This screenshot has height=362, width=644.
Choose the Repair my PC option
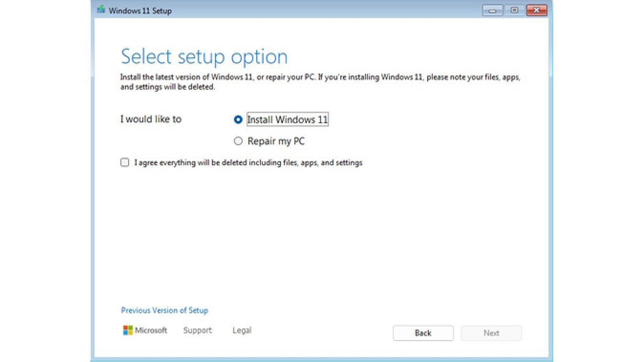tap(238, 141)
